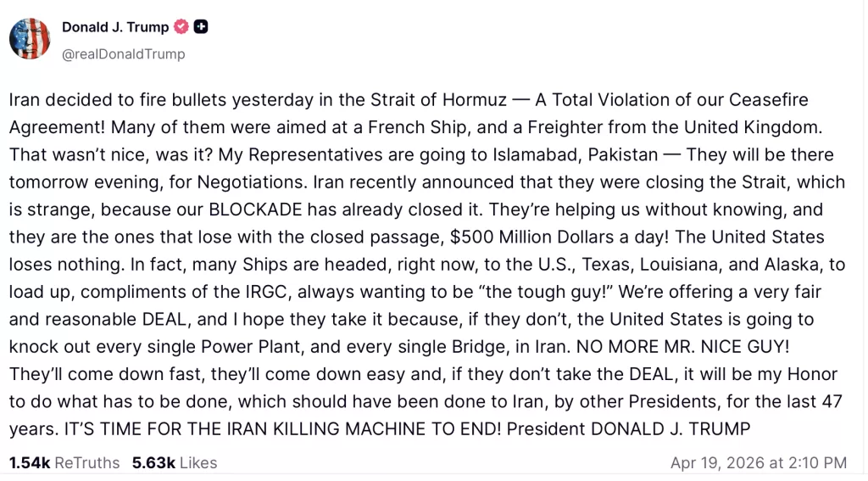Open the @realDonaldTrump handle link
This screenshot has height=481, width=868.
[124, 54]
